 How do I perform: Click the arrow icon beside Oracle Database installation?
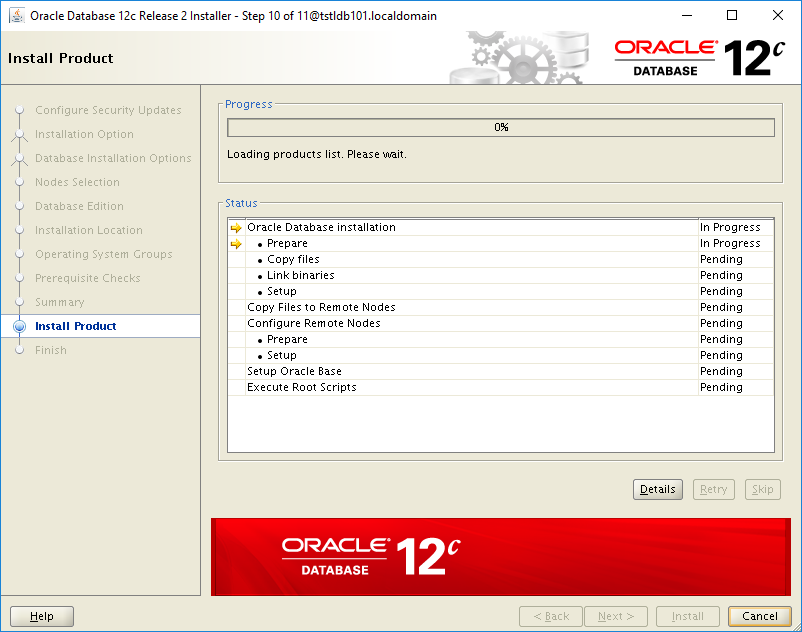236,228
